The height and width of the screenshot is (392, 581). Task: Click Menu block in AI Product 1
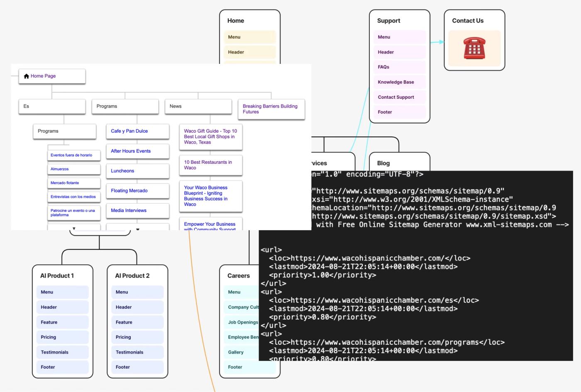63,292
